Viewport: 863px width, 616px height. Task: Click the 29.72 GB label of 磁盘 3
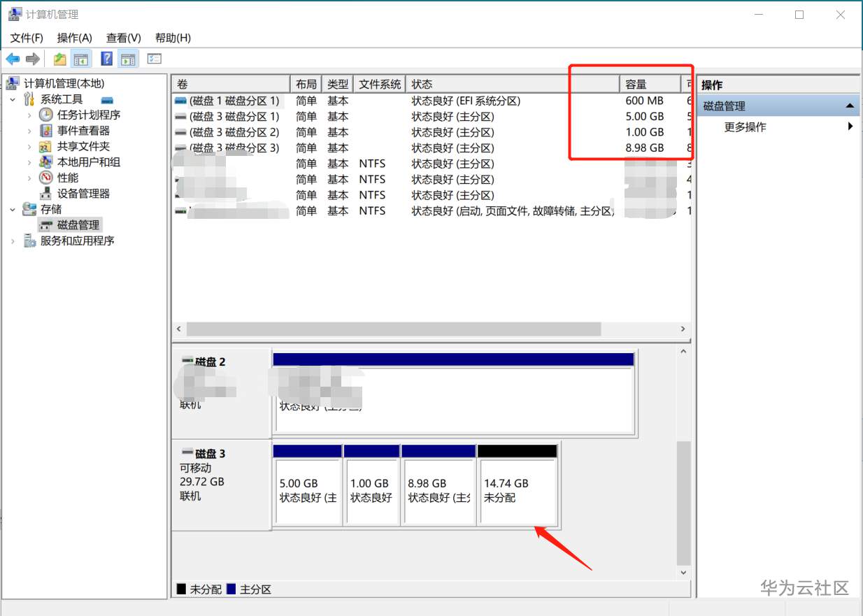click(x=201, y=482)
